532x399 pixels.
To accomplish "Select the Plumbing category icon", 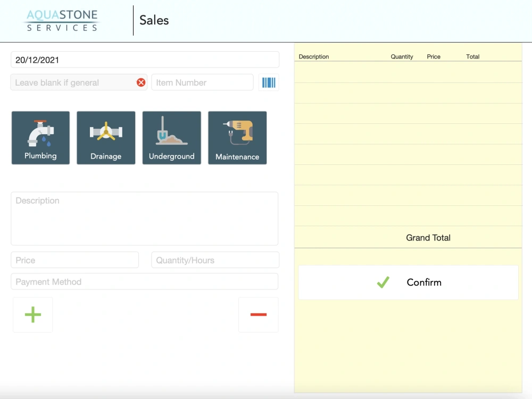I will (40, 137).
